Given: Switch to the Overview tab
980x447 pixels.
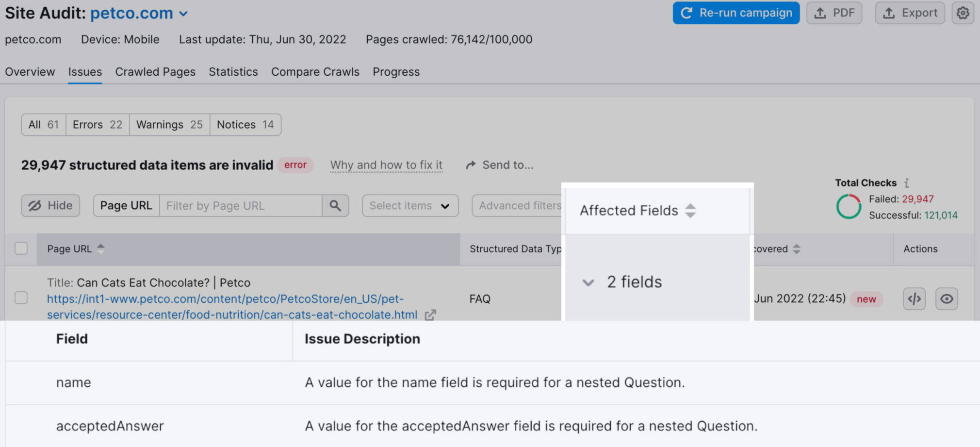Looking at the screenshot, I should point(30,72).
